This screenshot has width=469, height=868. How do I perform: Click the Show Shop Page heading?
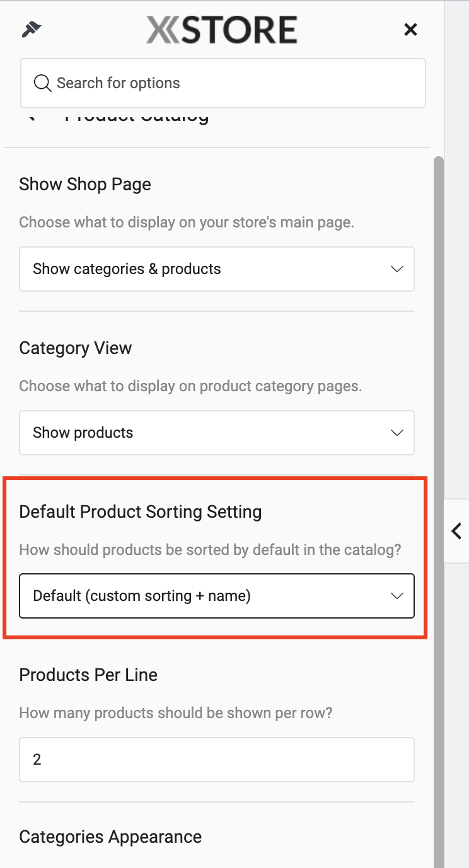coord(85,185)
